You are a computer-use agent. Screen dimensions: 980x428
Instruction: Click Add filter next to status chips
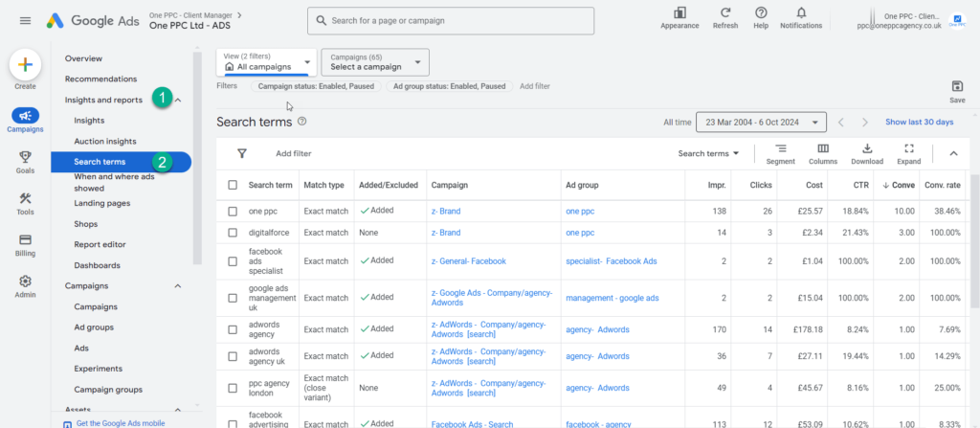coord(535,86)
